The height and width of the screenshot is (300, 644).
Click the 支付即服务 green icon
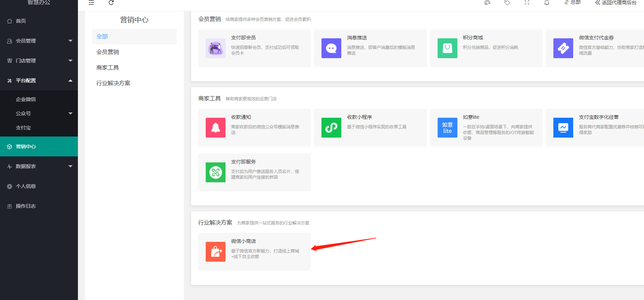click(215, 172)
